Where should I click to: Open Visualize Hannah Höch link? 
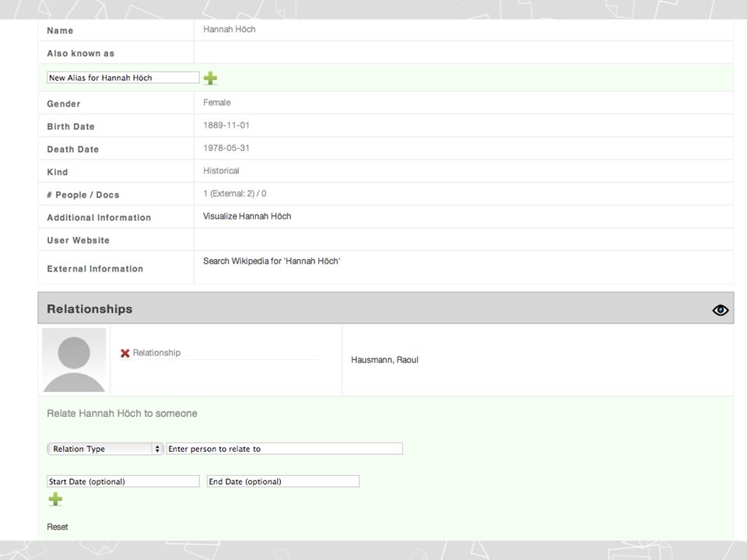coord(247,216)
